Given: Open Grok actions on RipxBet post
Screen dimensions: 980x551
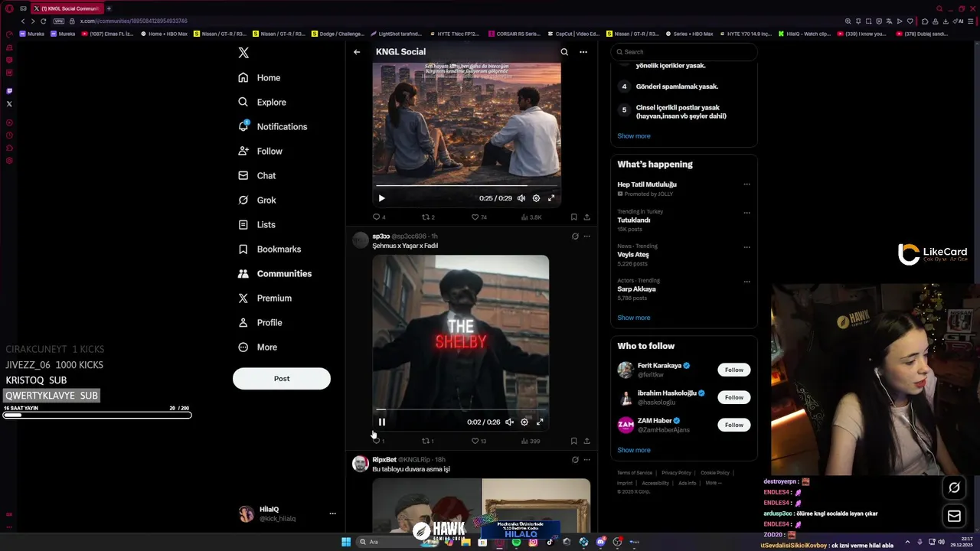Looking at the screenshot, I should 575,460.
